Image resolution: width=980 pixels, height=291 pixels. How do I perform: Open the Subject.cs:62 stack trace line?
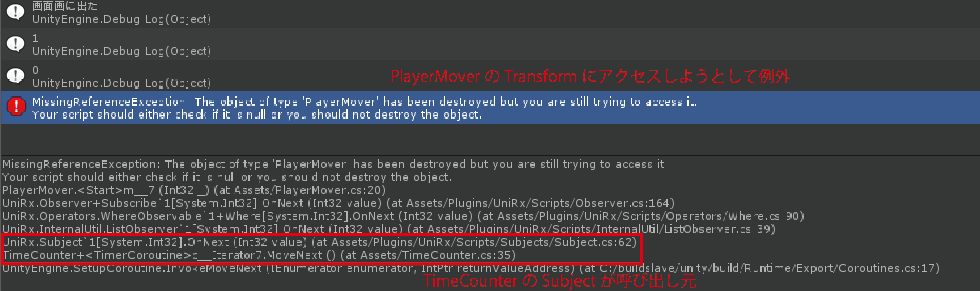[x=319, y=242]
